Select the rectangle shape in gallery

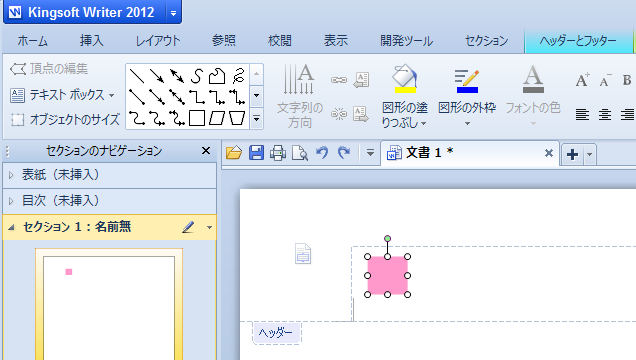tap(197, 118)
